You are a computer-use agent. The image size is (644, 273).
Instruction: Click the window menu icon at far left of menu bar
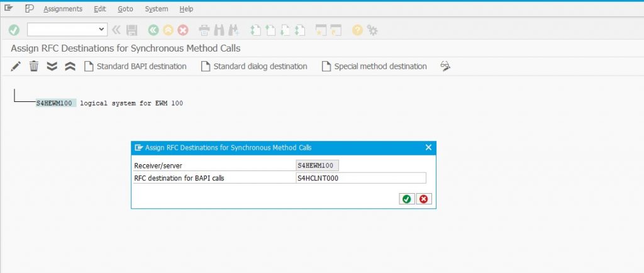coord(9,8)
